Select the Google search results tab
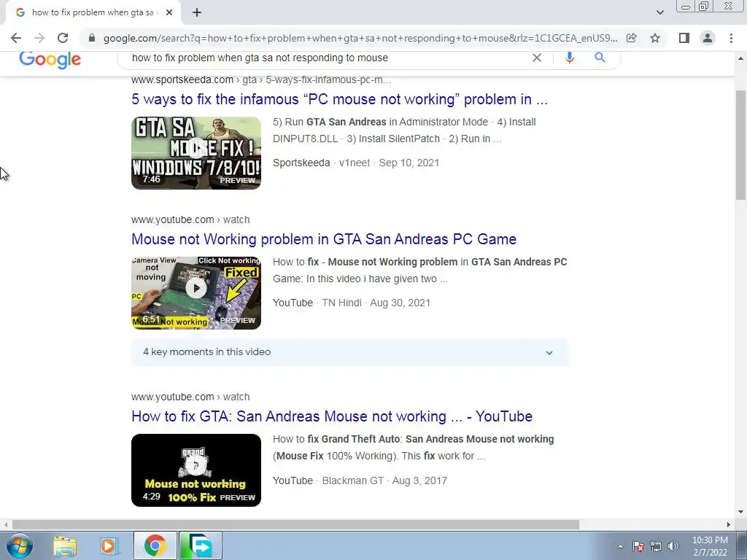Image resolution: width=747 pixels, height=560 pixels. tap(93, 13)
